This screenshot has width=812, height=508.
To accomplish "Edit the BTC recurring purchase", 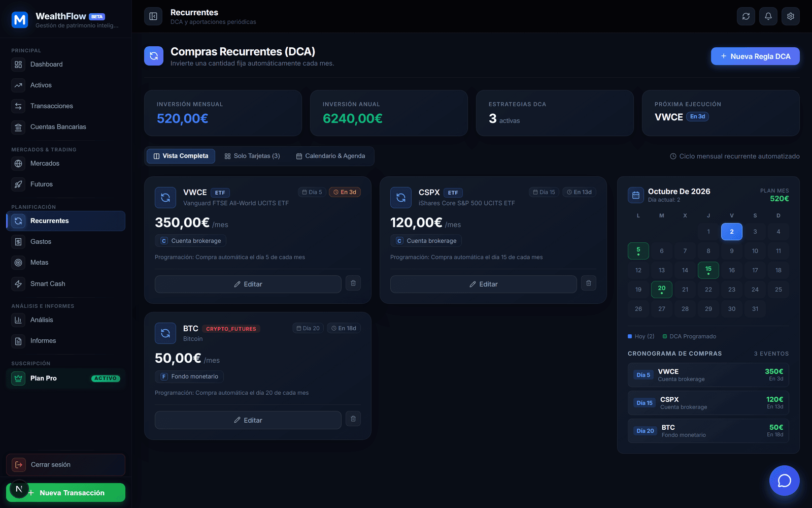I will [x=248, y=420].
